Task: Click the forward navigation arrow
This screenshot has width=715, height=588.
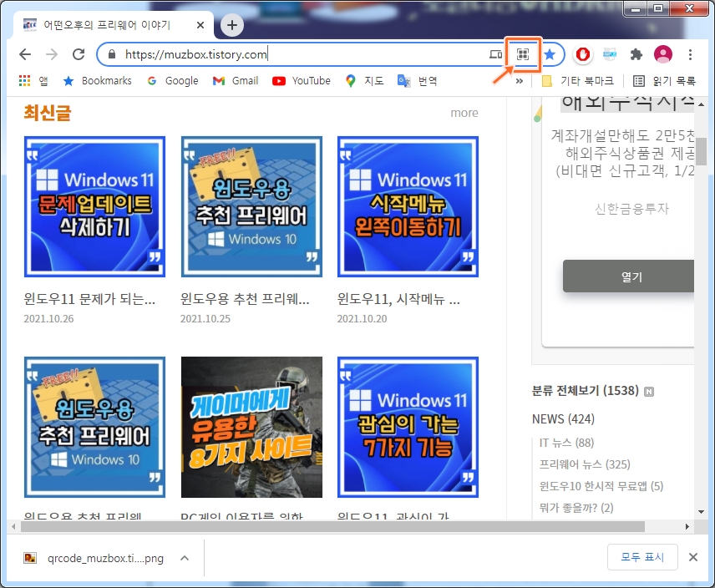Action: tap(52, 54)
